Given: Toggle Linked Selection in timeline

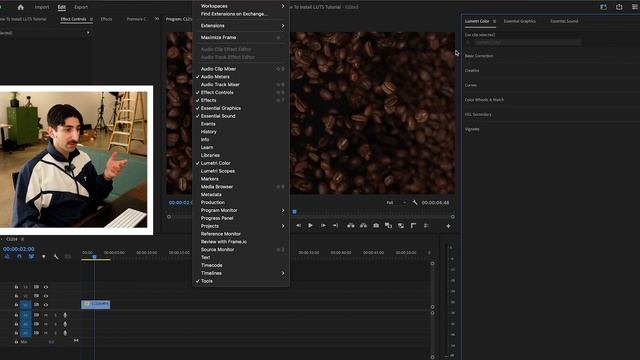Looking at the screenshot, I should tap(31, 257).
